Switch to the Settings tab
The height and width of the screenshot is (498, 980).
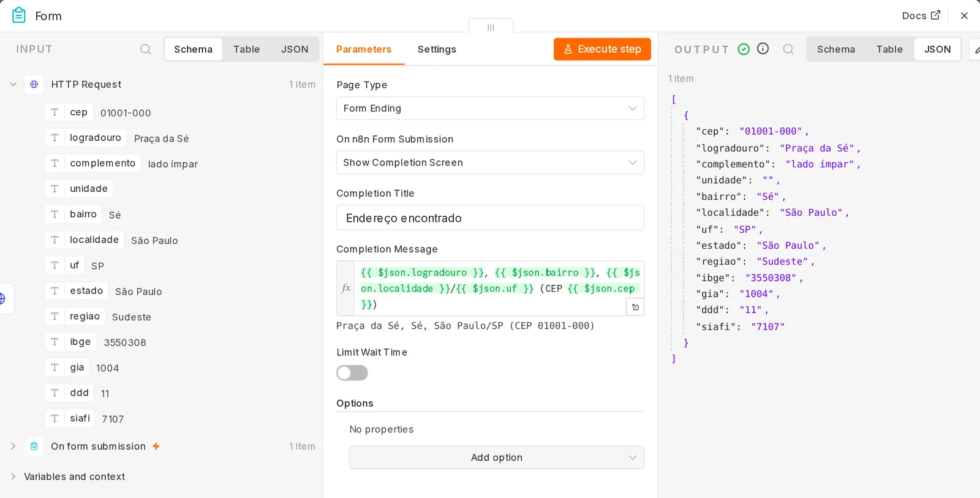(x=437, y=49)
